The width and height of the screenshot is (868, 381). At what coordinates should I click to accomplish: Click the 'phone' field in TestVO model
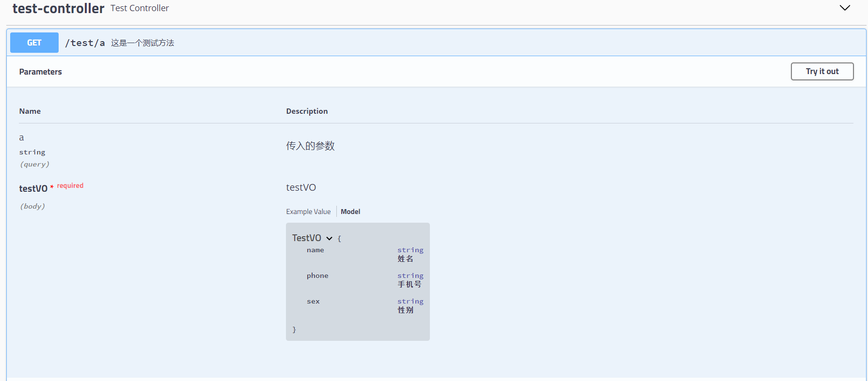coord(317,276)
